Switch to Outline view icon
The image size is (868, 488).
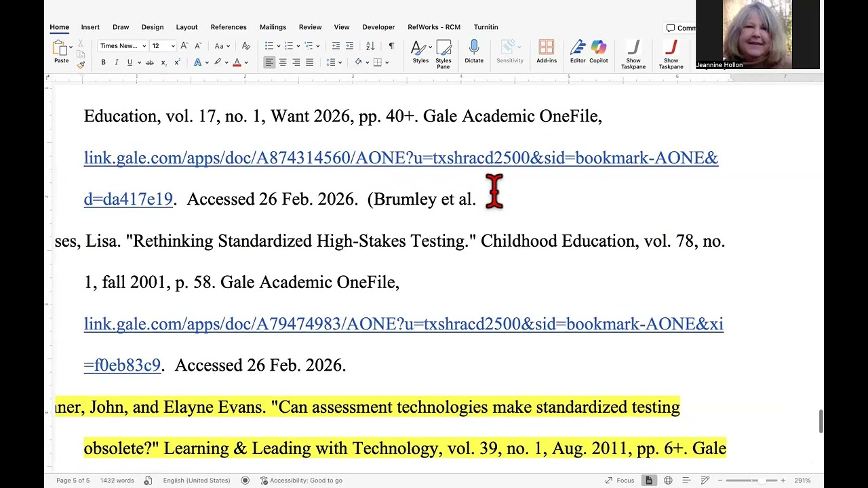pyautogui.click(x=686, y=481)
